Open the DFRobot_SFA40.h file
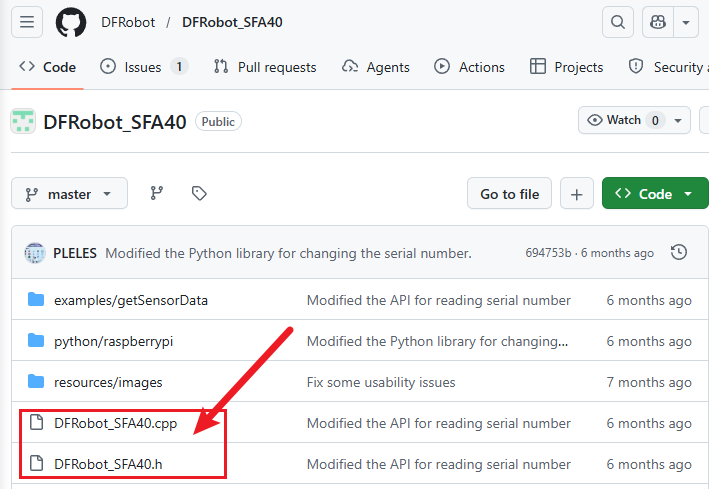709x489 pixels. [108, 465]
